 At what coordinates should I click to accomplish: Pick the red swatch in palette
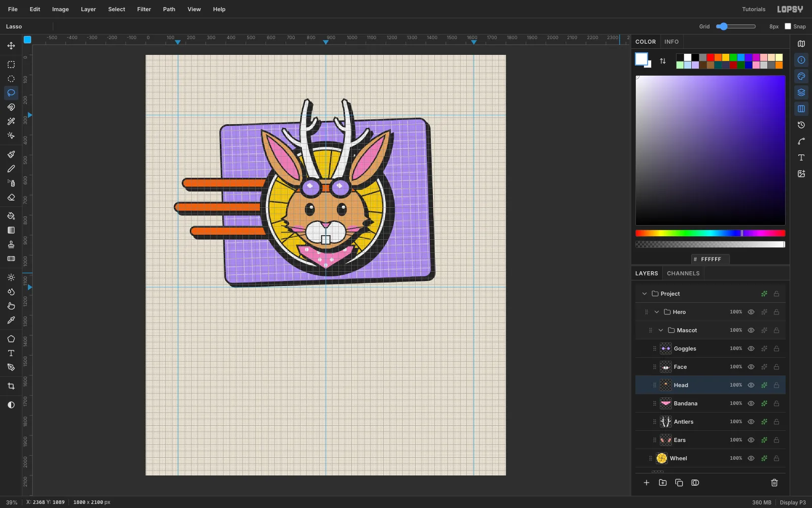coord(710,57)
